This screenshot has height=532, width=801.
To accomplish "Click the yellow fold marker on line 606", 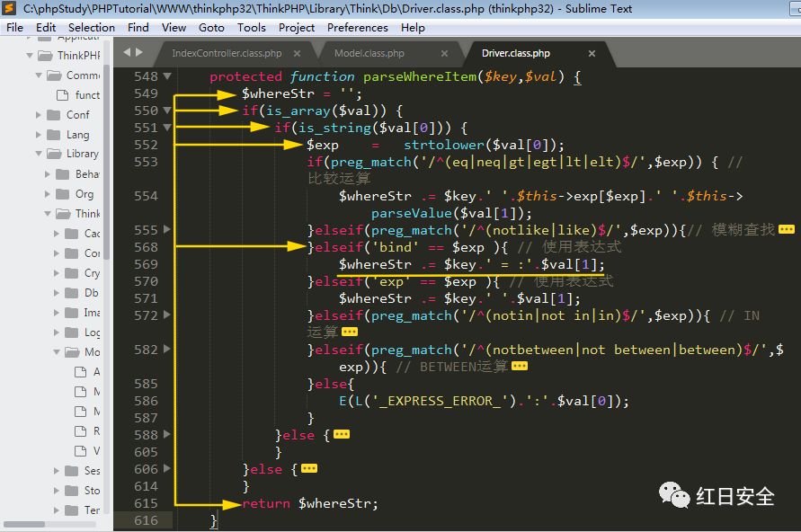I will (x=309, y=469).
